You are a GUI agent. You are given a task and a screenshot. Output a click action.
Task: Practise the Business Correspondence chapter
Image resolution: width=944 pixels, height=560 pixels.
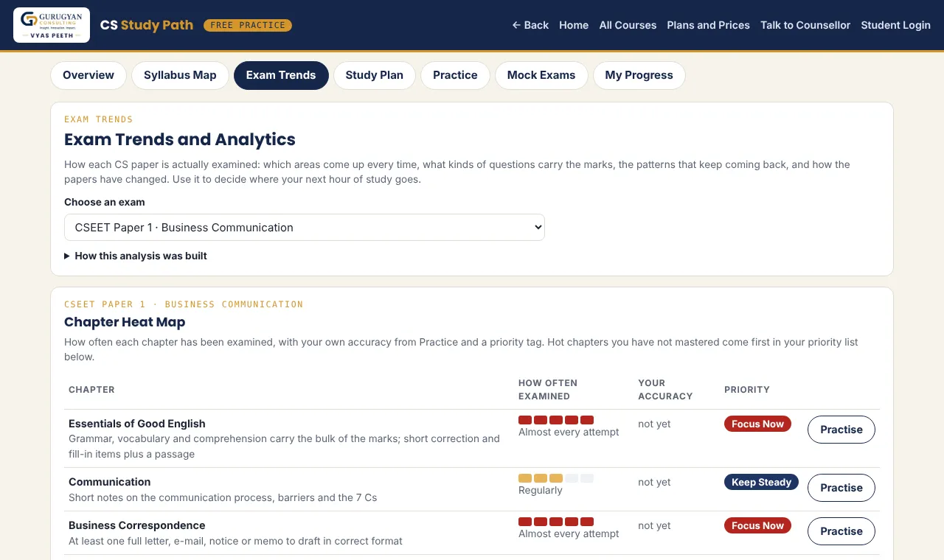841,531
